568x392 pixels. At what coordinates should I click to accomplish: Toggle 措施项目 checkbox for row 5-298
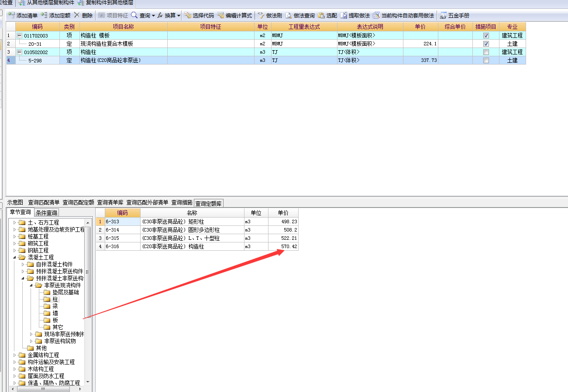coord(486,60)
